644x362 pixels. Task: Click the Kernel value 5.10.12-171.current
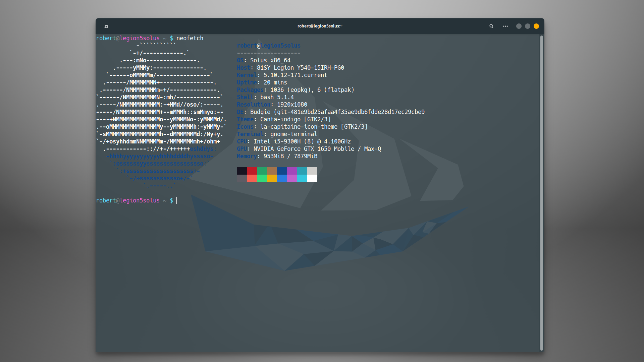(x=296, y=75)
